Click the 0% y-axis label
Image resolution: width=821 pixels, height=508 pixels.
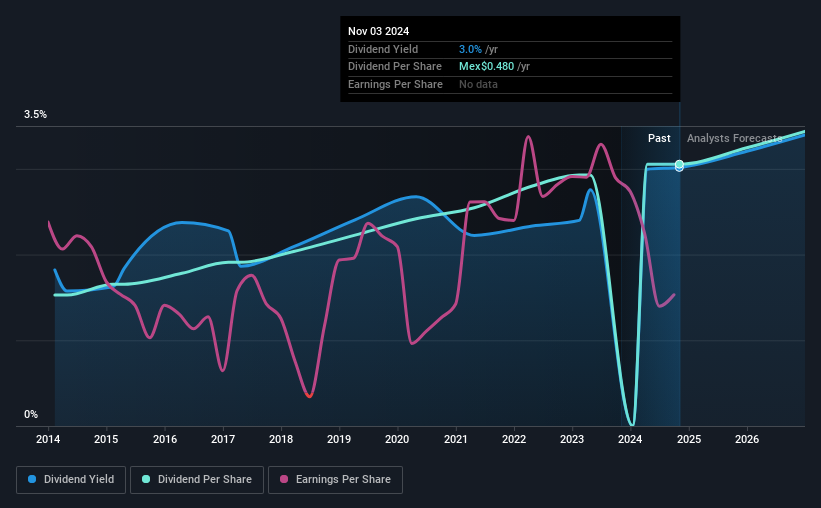click(31, 414)
